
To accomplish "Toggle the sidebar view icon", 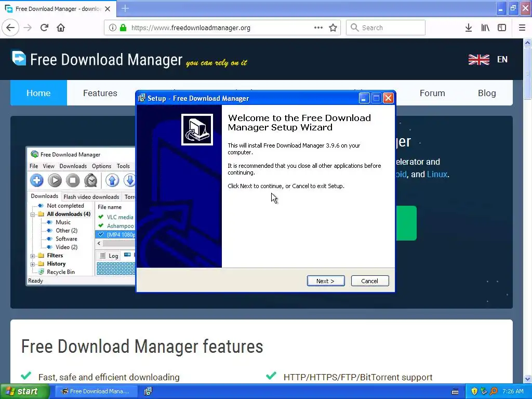I will point(502,28).
